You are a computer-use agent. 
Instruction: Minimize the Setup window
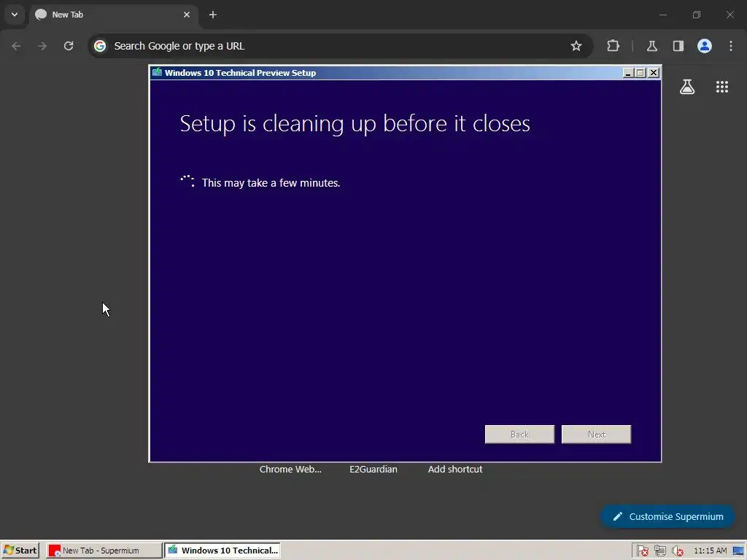point(628,73)
